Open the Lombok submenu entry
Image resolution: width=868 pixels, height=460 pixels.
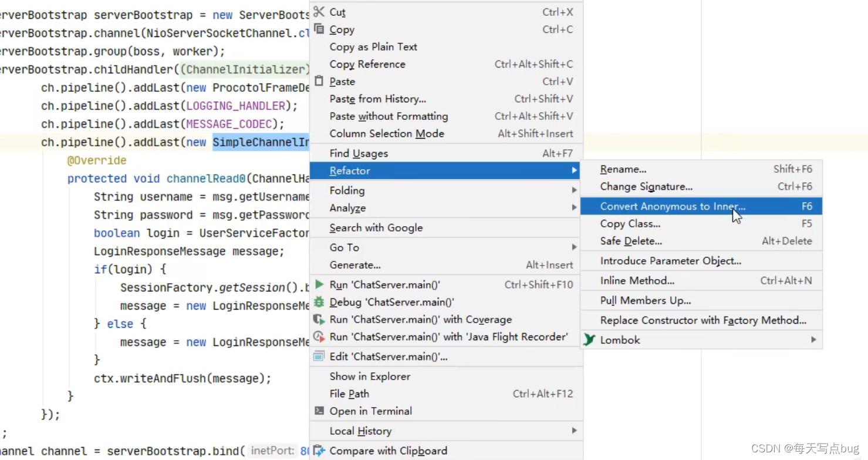701,340
